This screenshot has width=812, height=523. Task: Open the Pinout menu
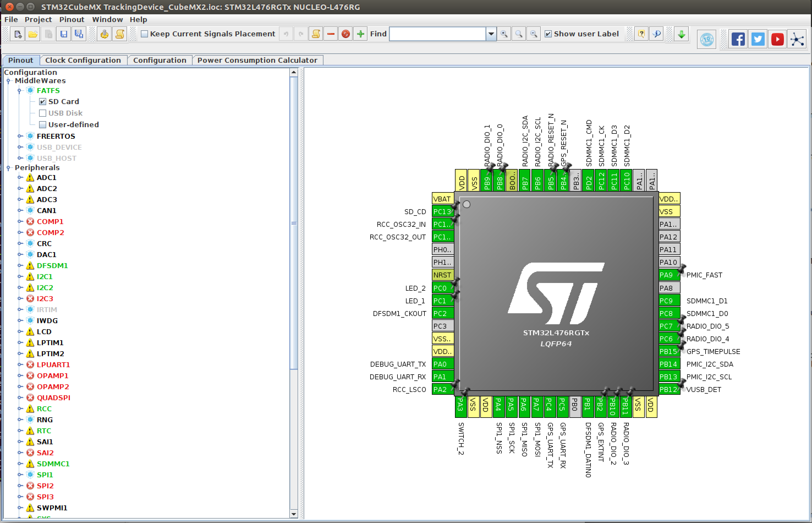pos(72,19)
